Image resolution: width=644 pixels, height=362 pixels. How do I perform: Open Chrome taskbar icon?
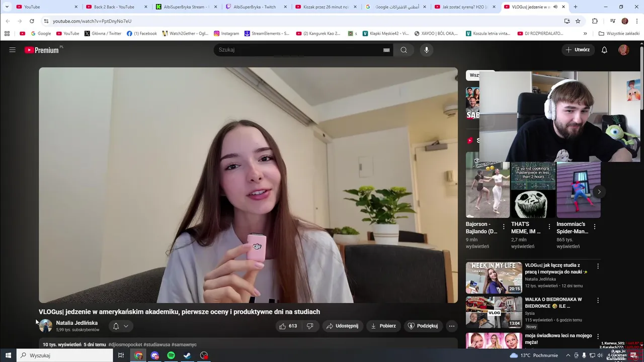(138, 355)
